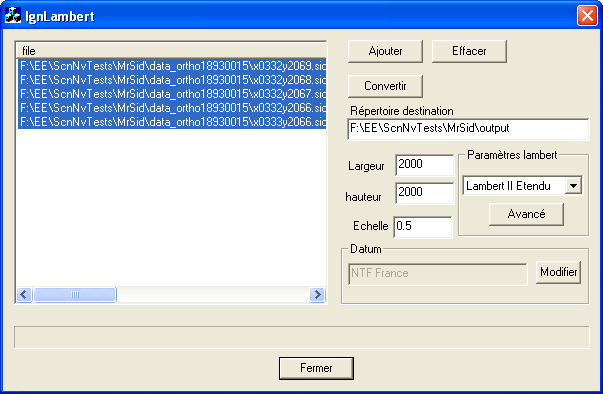This screenshot has width=603, height=394.
Task: Click the Répertoire destination path field
Action: pos(468,129)
